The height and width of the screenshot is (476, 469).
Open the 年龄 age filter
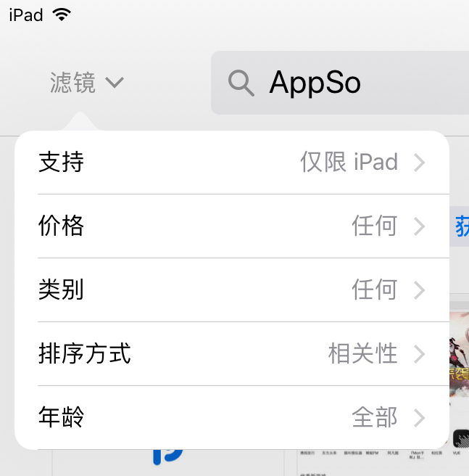click(232, 418)
